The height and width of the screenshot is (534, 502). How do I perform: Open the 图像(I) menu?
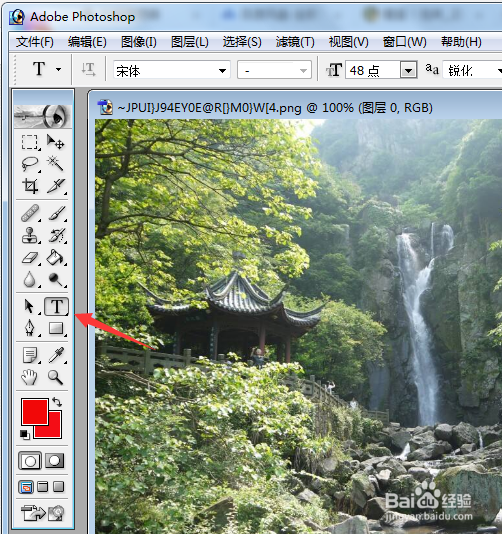[139, 42]
